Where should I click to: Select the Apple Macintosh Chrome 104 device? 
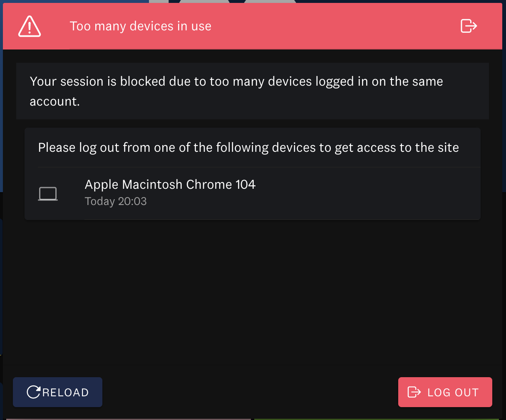click(170, 184)
